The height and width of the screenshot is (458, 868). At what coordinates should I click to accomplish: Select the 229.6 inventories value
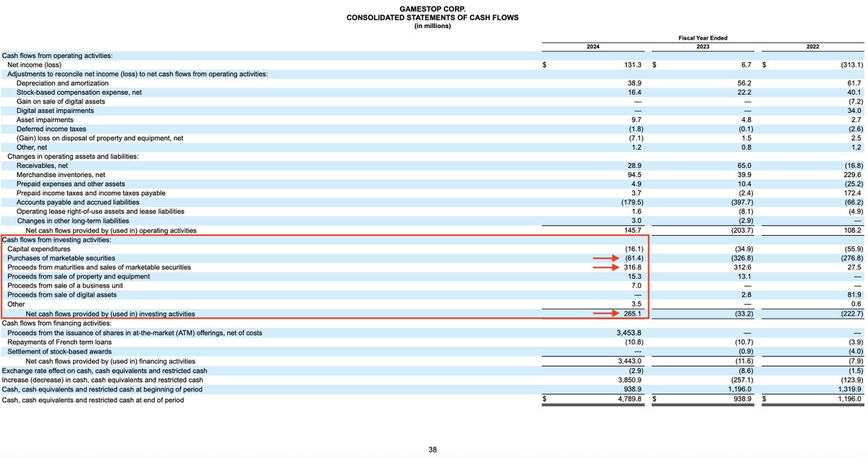(852, 174)
